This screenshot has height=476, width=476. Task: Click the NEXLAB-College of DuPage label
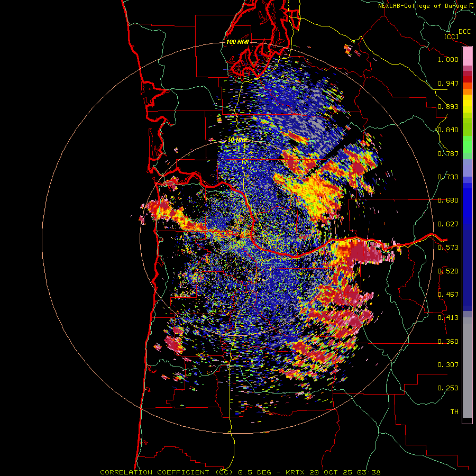pyautogui.click(x=423, y=6)
